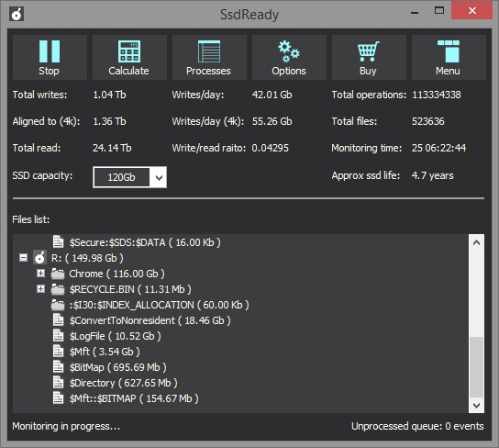Open the Menu toolbar button
The image size is (499, 448).
coord(449,57)
